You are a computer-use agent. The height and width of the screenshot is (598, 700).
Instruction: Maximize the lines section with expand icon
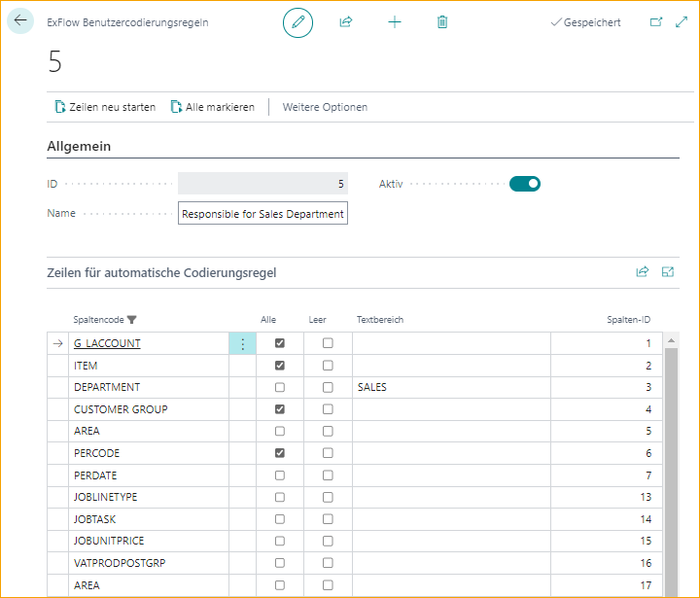click(x=668, y=272)
